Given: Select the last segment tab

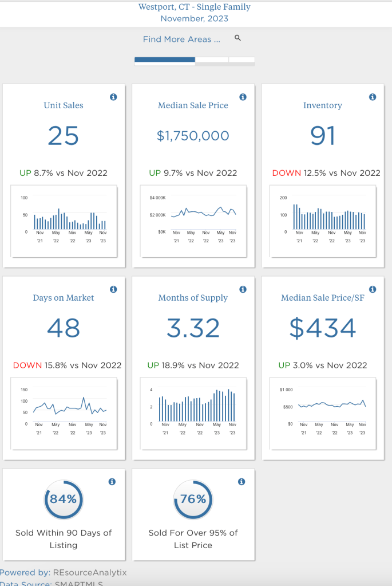Looking at the screenshot, I should click(x=241, y=60).
